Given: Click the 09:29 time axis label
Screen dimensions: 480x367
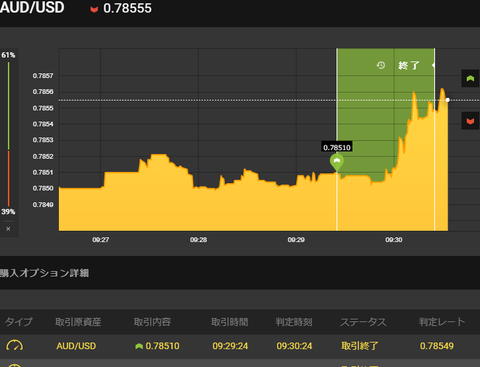Looking at the screenshot, I should pyautogui.click(x=296, y=240).
